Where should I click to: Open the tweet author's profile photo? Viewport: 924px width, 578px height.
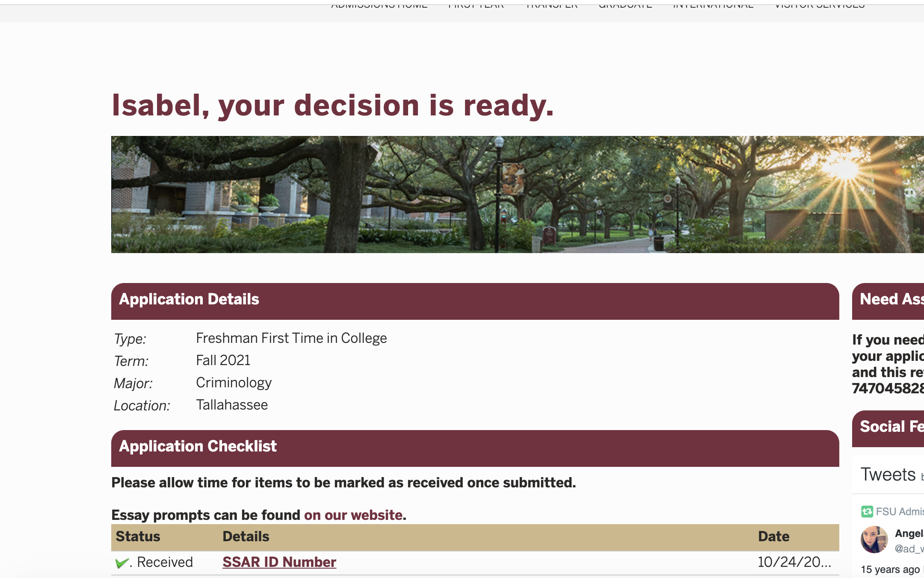(x=874, y=540)
